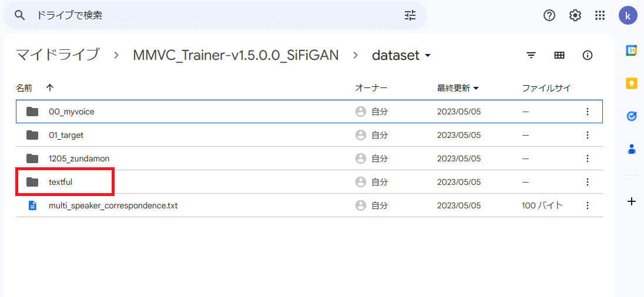Image resolution: width=644 pixels, height=297 pixels.
Task: Click the textful folder icon
Action: (32, 182)
